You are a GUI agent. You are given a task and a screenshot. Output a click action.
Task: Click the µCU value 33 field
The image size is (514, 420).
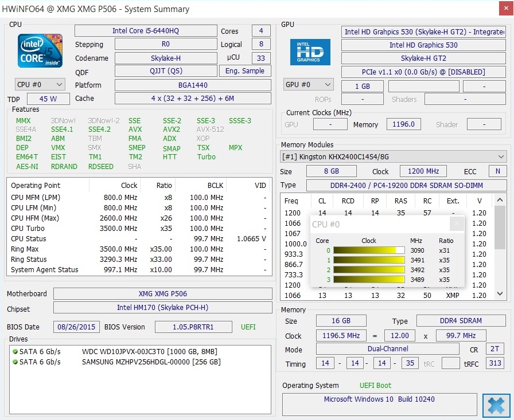pos(261,58)
